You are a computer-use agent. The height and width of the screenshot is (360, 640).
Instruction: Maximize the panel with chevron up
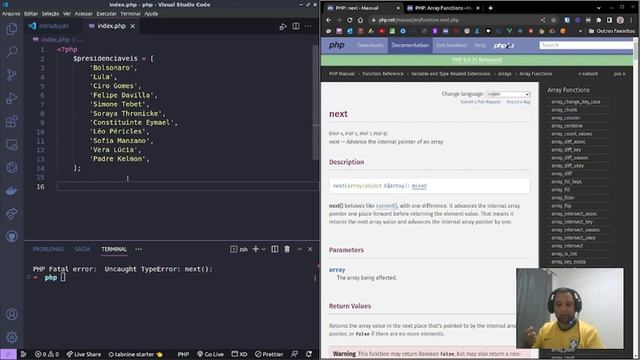(299, 249)
